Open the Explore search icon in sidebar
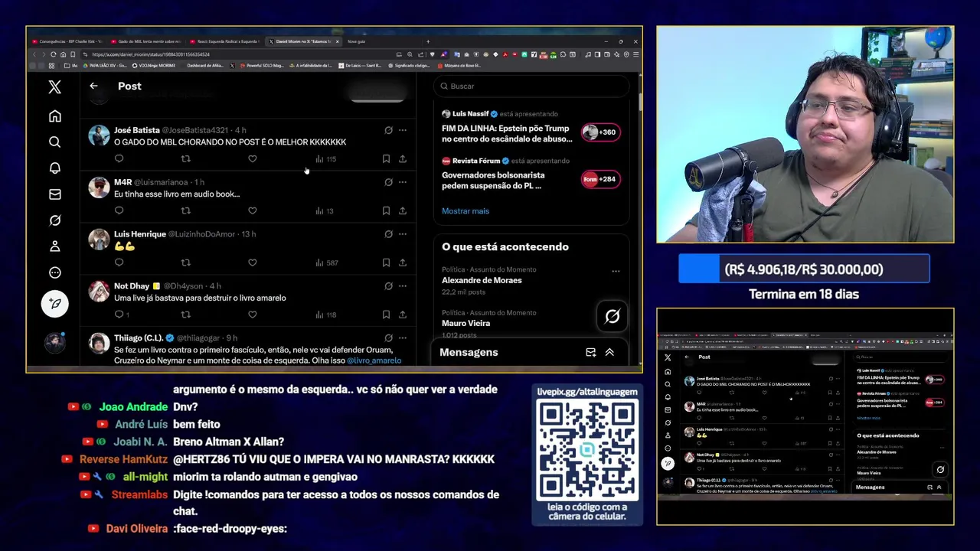The image size is (980, 551). tap(54, 142)
